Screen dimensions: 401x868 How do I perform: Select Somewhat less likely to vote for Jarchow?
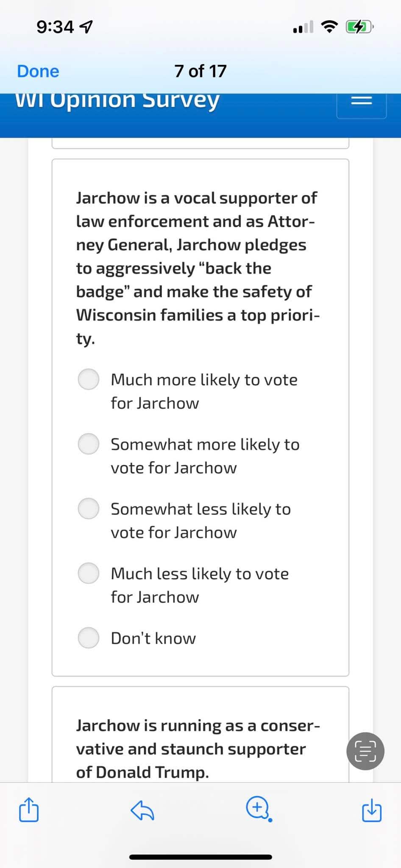89,508
